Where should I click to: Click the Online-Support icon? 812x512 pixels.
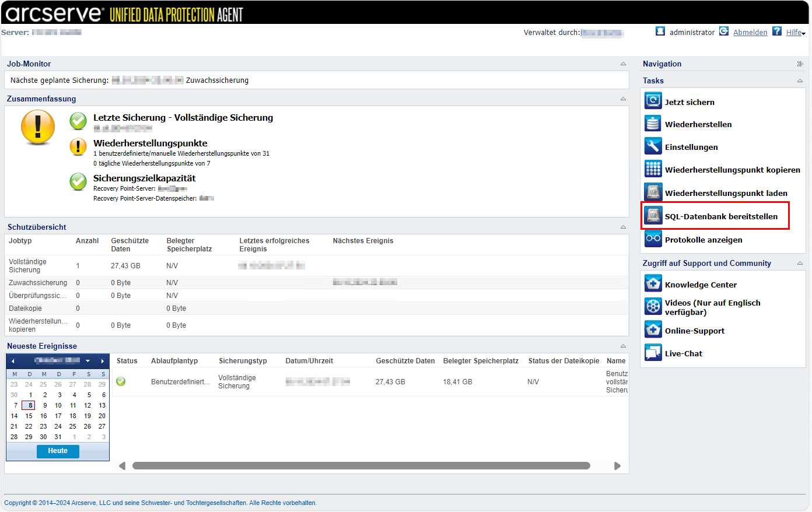tap(653, 329)
